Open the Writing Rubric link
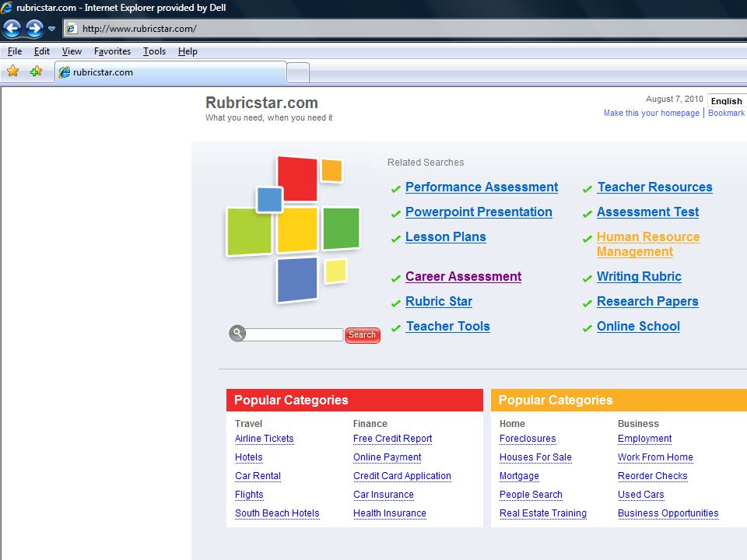 (639, 277)
